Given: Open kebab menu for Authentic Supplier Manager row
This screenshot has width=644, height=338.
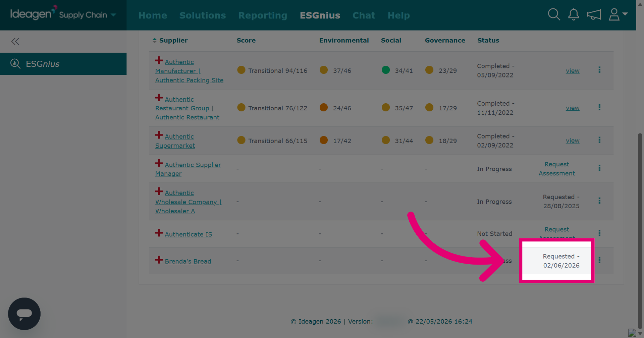Looking at the screenshot, I should pyautogui.click(x=599, y=168).
